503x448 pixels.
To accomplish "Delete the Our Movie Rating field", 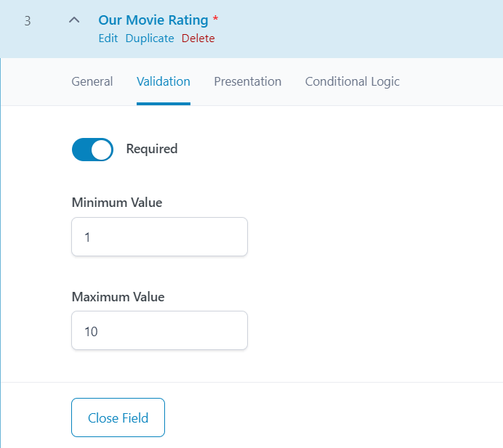I will pyautogui.click(x=198, y=38).
